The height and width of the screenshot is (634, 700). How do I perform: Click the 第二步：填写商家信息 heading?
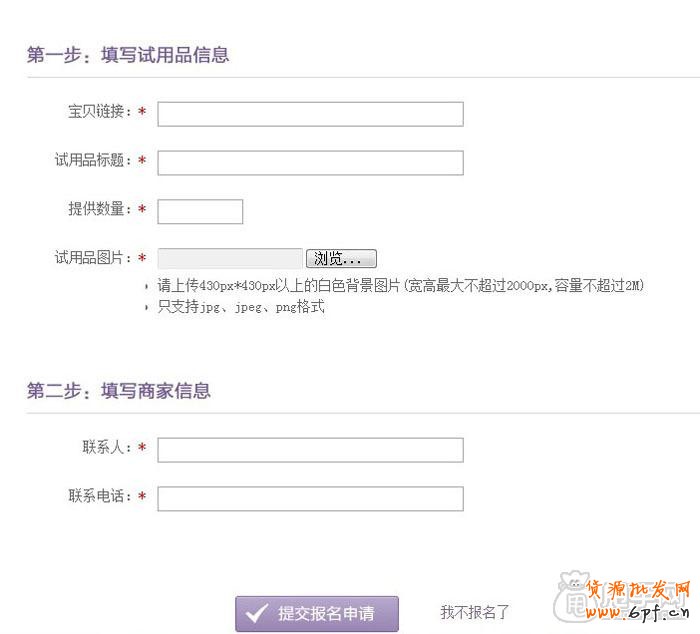click(x=119, y=391)
